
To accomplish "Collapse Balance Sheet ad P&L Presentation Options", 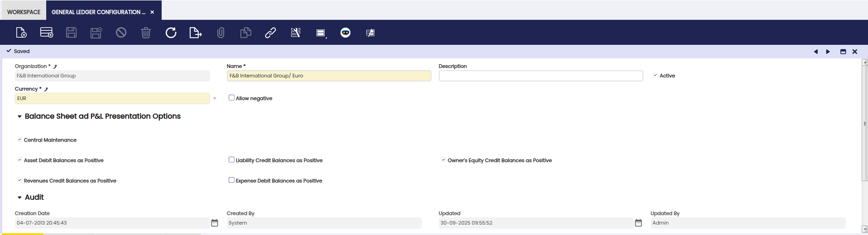I will [x=19, y=116].
